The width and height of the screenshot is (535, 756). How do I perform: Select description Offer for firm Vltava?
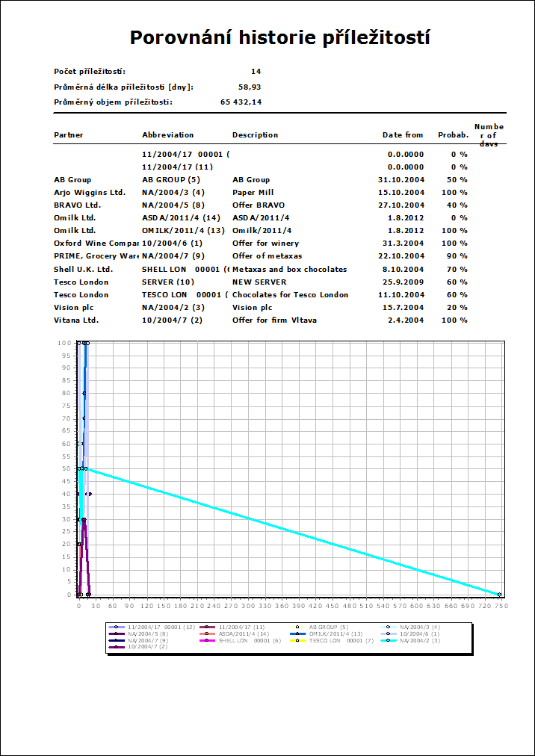point(274,320)
